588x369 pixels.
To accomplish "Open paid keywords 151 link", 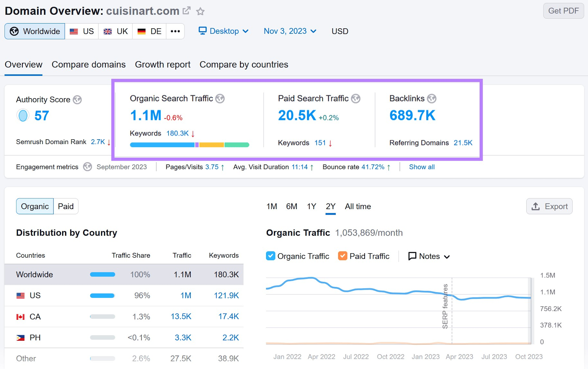I will [320, 143].
